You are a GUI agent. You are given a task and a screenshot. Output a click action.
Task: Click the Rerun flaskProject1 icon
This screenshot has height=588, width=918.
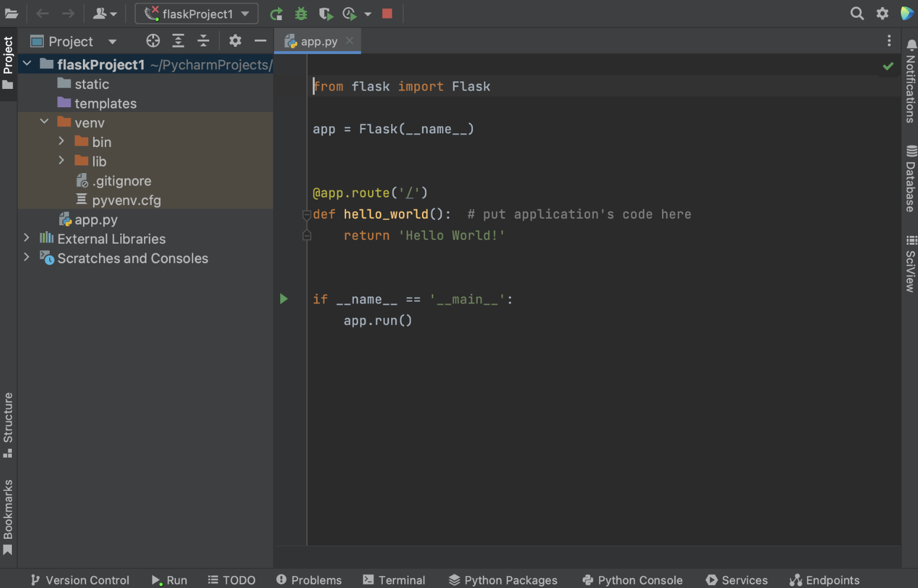(276, 14)
